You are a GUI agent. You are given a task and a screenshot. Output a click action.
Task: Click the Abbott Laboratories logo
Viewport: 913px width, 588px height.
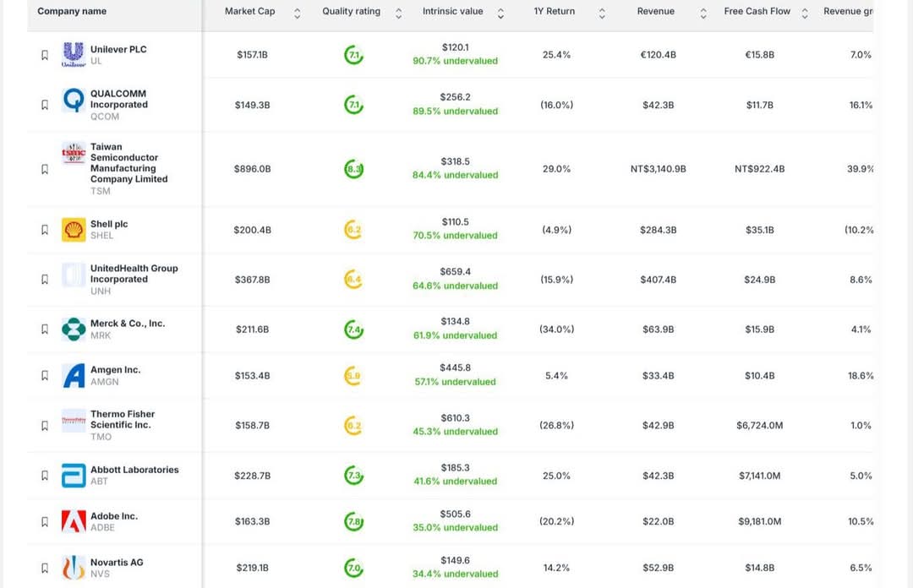74,476
